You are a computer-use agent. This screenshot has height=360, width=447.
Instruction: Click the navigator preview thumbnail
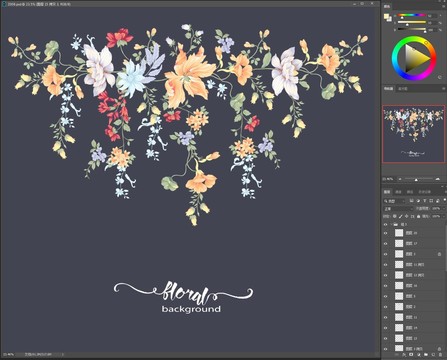(413, 134)
